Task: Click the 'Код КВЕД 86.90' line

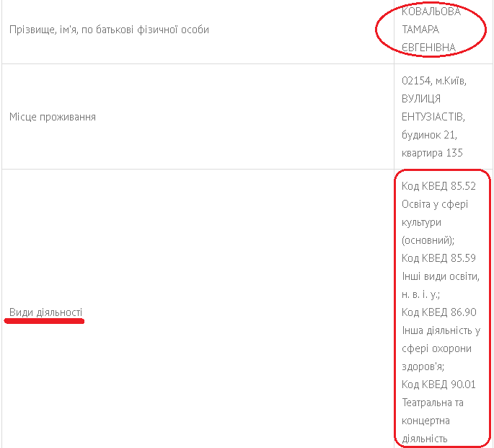Action: [x=439, y=312]
